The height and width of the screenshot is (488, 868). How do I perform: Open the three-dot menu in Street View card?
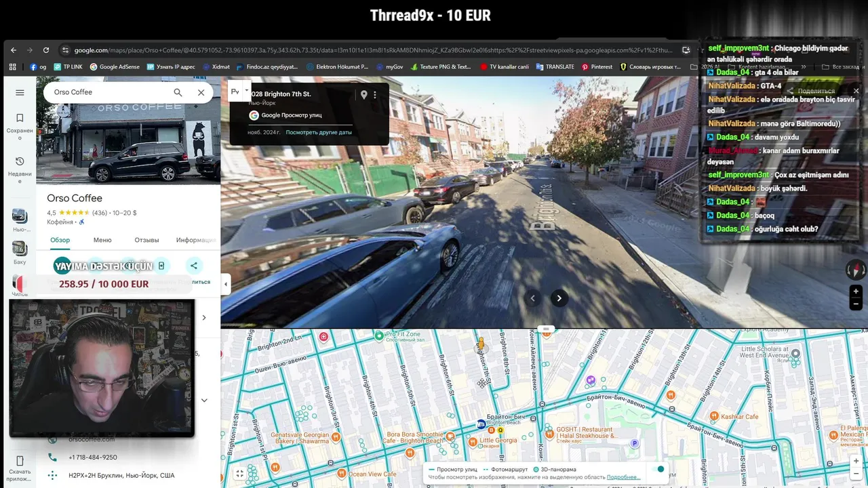coord(374,95)
